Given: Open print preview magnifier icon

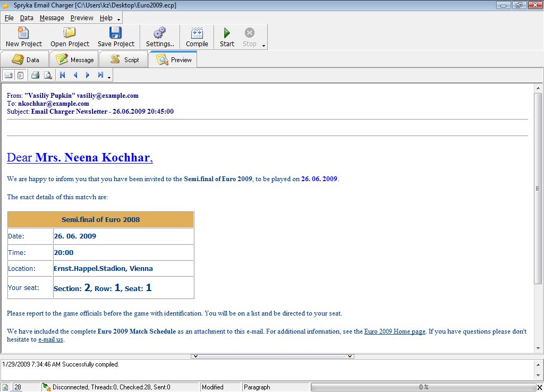Looking at the screenshot, I should tap(48, 75).
